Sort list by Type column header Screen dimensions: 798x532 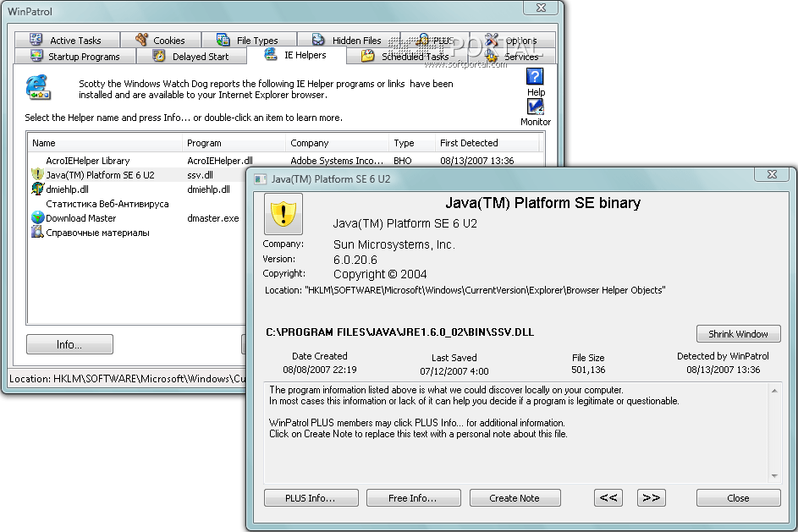pos(412,143)
